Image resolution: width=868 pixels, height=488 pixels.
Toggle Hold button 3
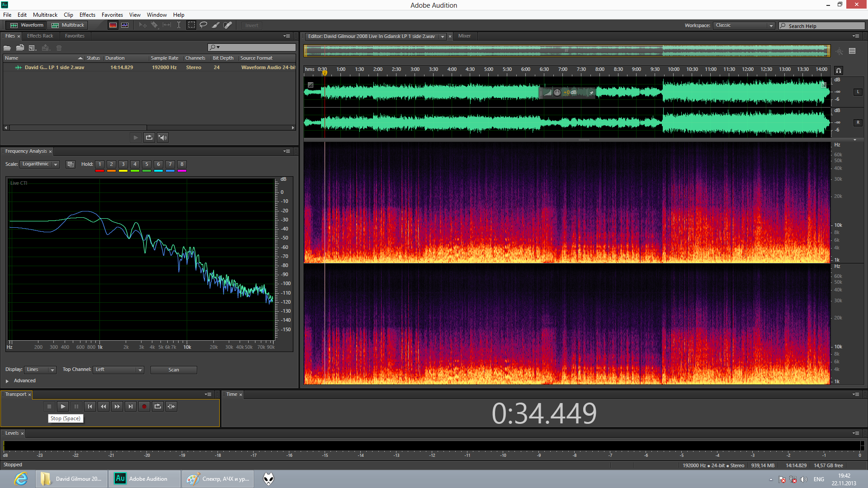[x=123, y=164]
